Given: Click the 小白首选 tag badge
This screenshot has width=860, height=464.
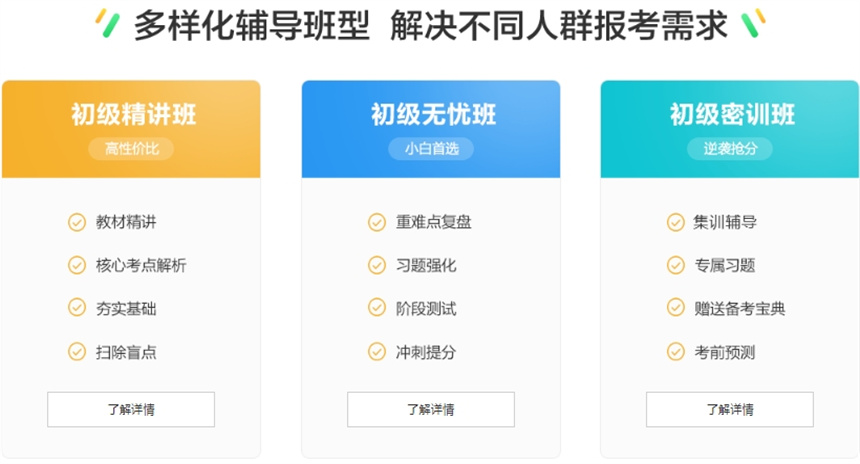Looking at the screenshot, I should 431,149.
